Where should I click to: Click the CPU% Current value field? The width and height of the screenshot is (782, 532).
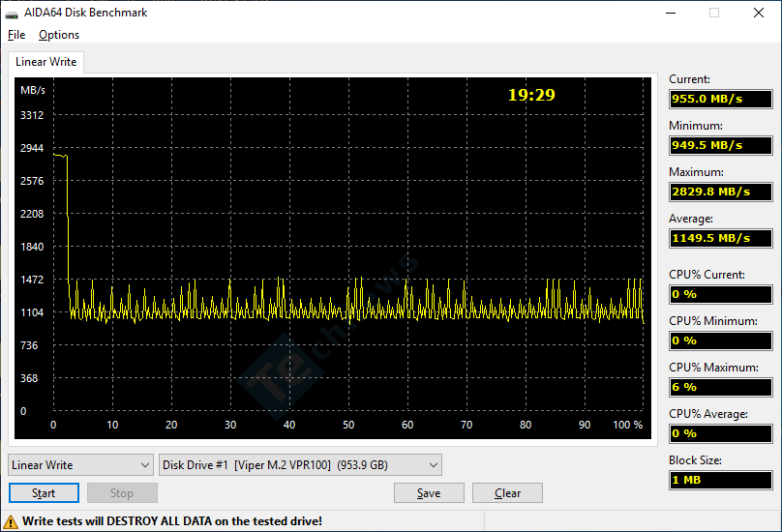click(x=721, y=294)
